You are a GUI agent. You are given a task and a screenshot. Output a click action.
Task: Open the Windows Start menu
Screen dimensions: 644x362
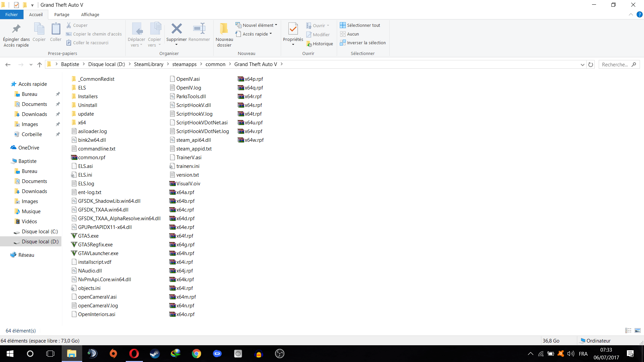[x=10, y=354]
